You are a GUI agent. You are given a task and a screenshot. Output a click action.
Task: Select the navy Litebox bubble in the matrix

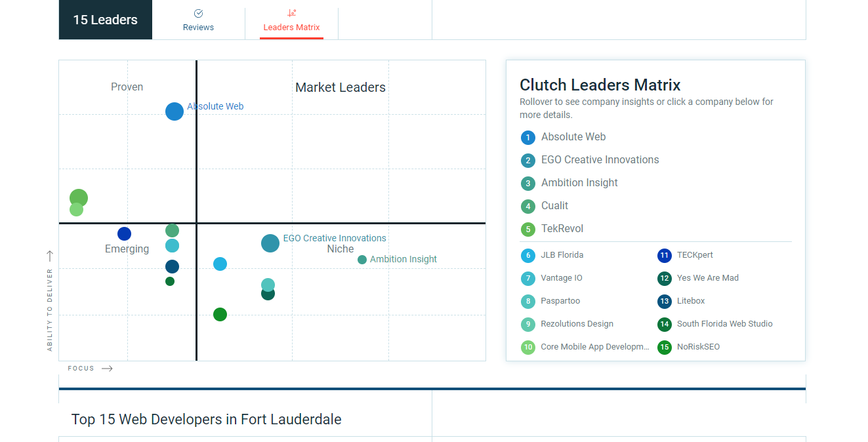[172, 267]
